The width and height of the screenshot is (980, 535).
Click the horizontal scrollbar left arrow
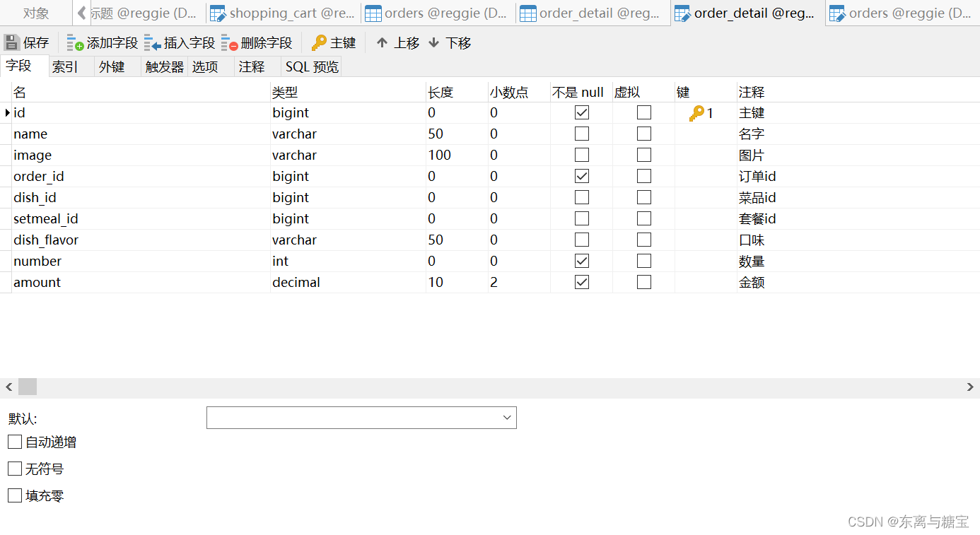coord(9,387)
